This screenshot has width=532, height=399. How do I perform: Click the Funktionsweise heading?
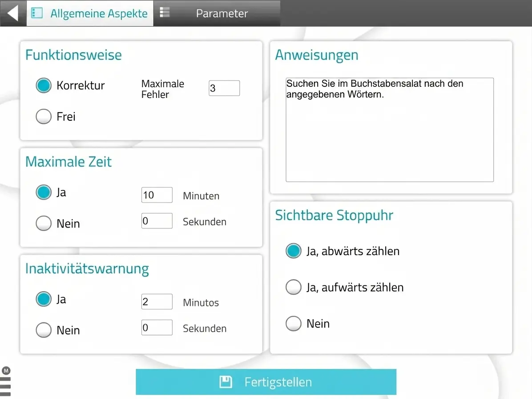73,55
